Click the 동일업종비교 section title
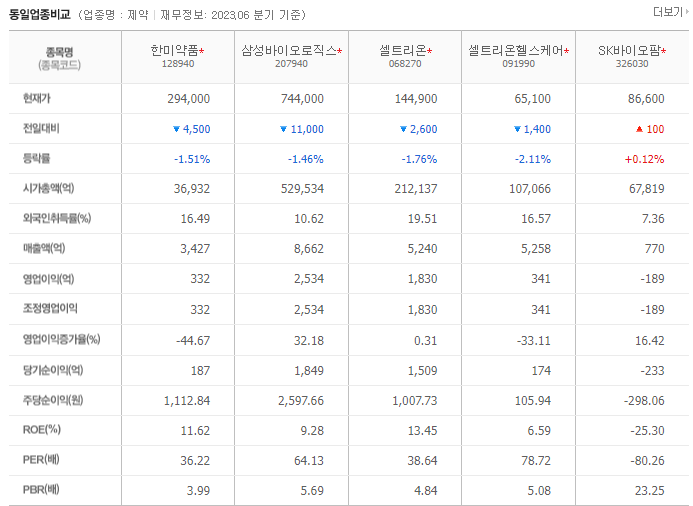Viewport: 693px width, 506px height. click(x=40, y=15)
